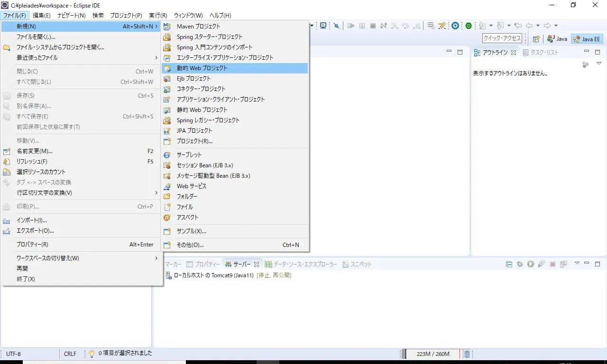Image resolution: width=607 pixels, height=364 pixels.
Task: Choose エクスポート(O)... from the File menu
Action: tap(82, 231)
